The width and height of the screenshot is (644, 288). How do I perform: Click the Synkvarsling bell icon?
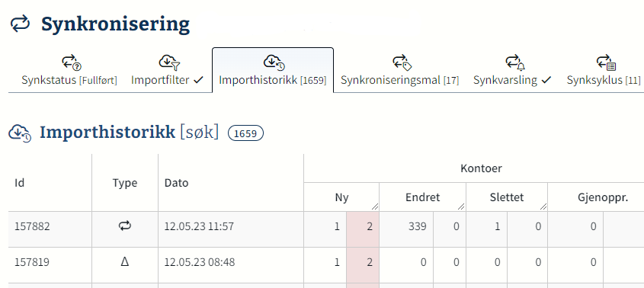[515, 62]
